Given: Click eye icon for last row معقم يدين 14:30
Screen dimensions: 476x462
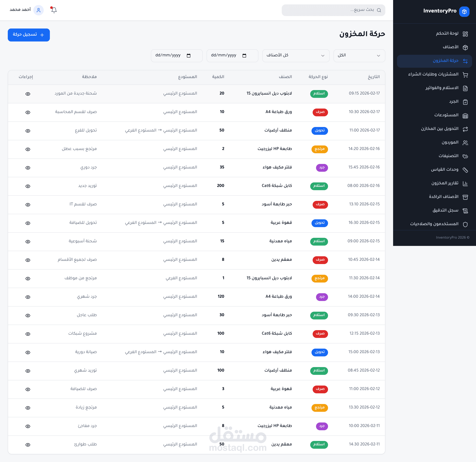Looking at the screenshot, I should click(x=28, y=445).
